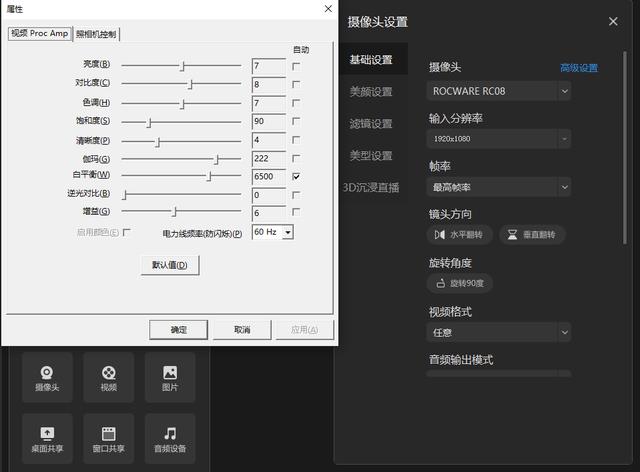Open 窗口共享 window sharing

(108, 439)
